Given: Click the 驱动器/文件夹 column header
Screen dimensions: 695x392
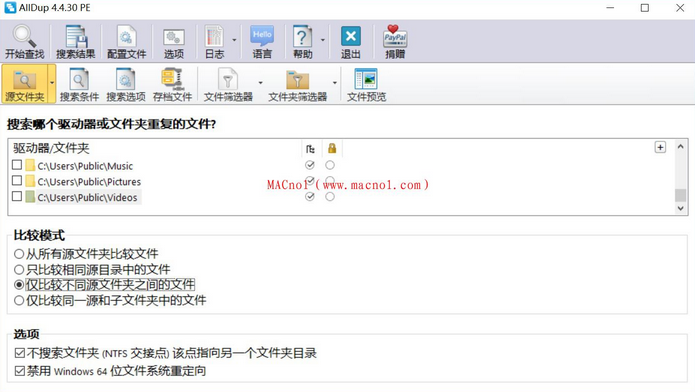Looking at the screenshot, I should click(51, 148).
